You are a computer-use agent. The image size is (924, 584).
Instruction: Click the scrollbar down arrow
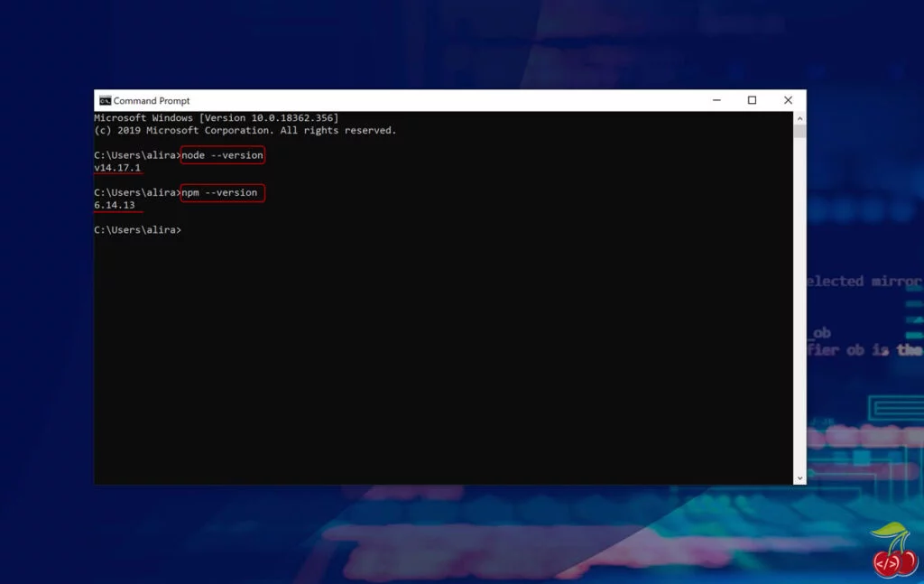coord(799,478)
